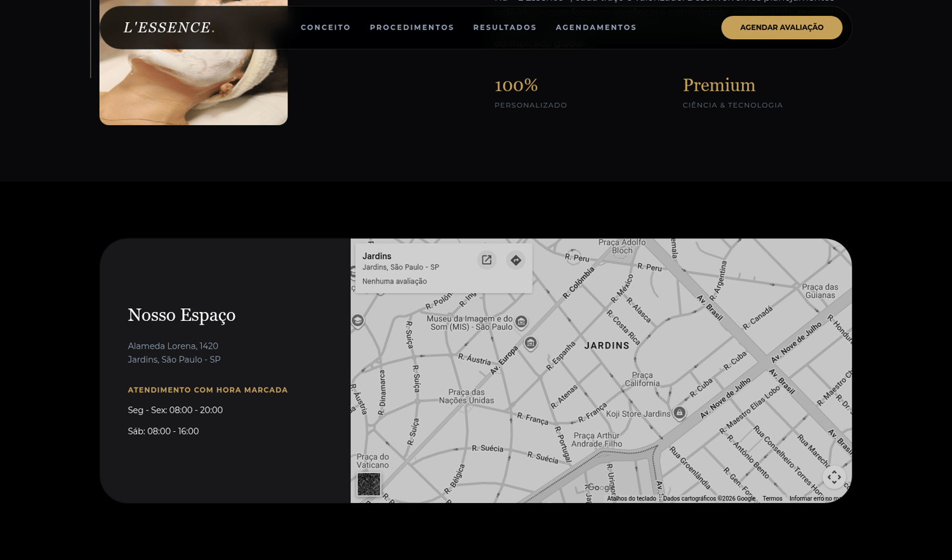Click the '100%' statistic
The width and height of the screenshot is (952, 560).
tap(516, 85)
